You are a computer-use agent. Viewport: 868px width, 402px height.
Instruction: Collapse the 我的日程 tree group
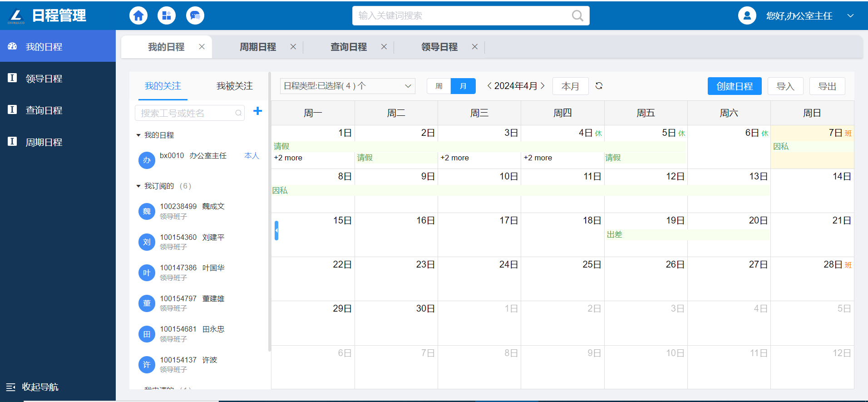[138, 135]
